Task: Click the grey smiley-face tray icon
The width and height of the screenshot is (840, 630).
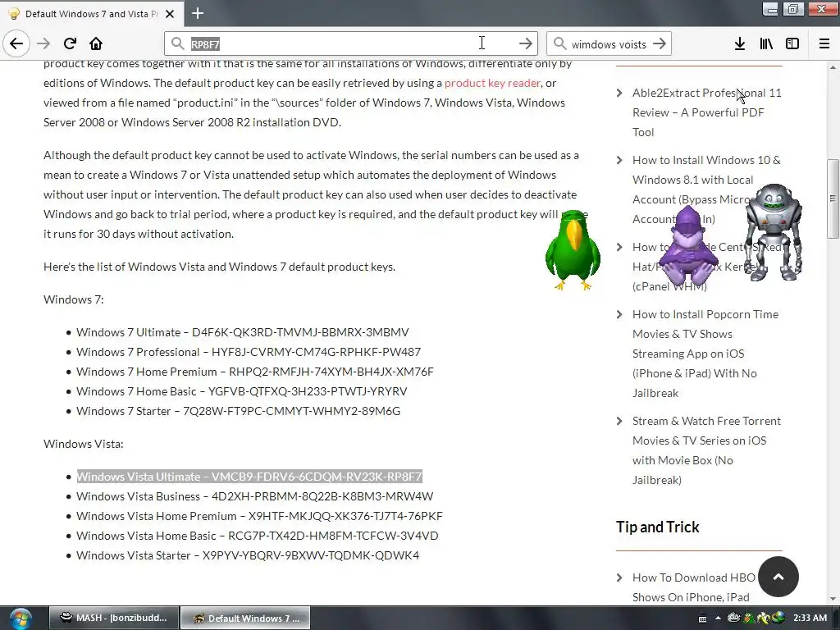Action: click(x=734, y=618)
